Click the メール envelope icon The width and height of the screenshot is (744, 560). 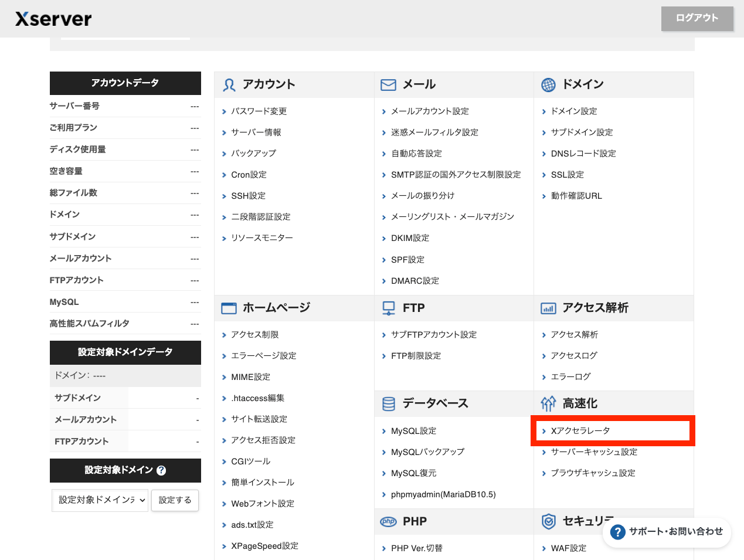388,85
